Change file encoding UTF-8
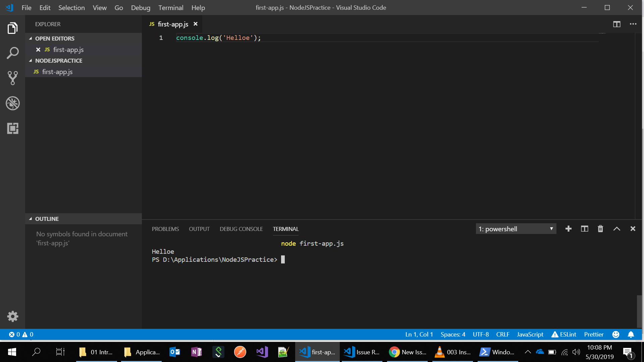 pos(481,334)
